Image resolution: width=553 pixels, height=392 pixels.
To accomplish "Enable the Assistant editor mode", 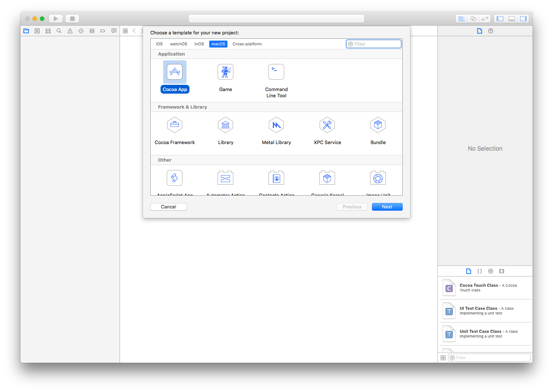I will point(473,18).
